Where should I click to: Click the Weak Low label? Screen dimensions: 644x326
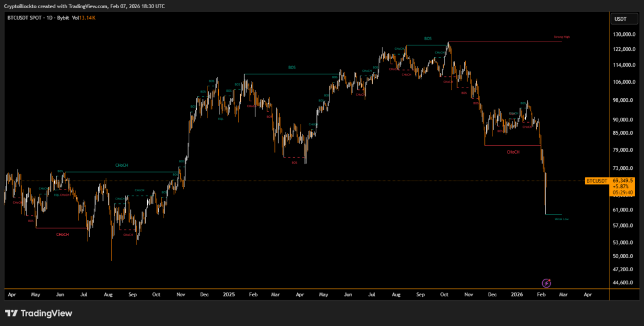(562, 219)
